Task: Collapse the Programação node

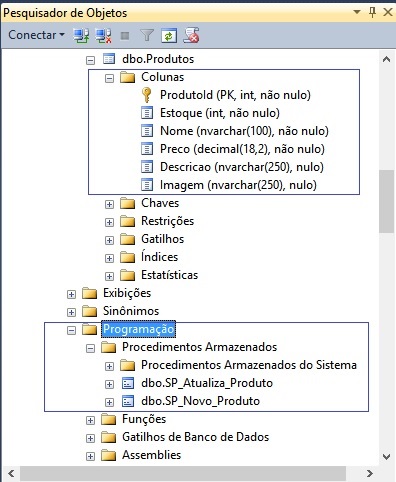Action: tap(71, 330)
